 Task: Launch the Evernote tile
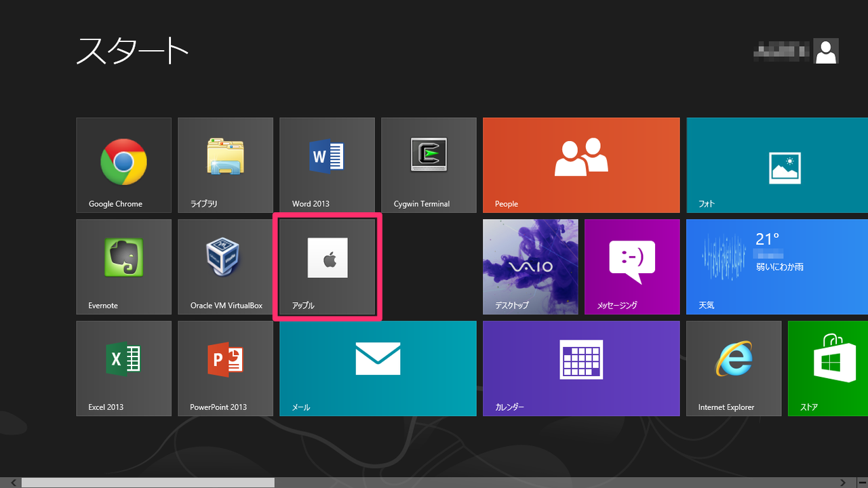point(123,266)
